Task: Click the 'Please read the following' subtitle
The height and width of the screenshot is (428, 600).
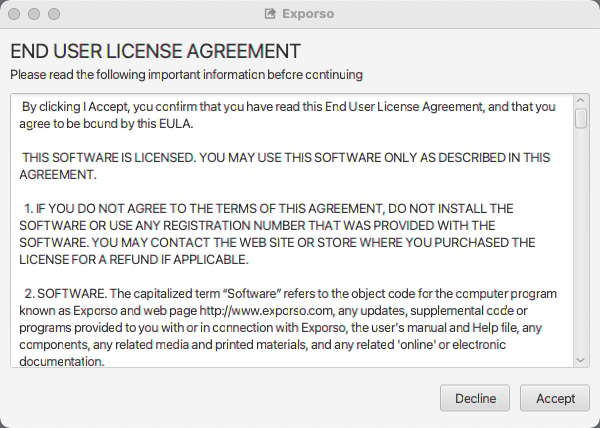Action: tap(186, 74)
